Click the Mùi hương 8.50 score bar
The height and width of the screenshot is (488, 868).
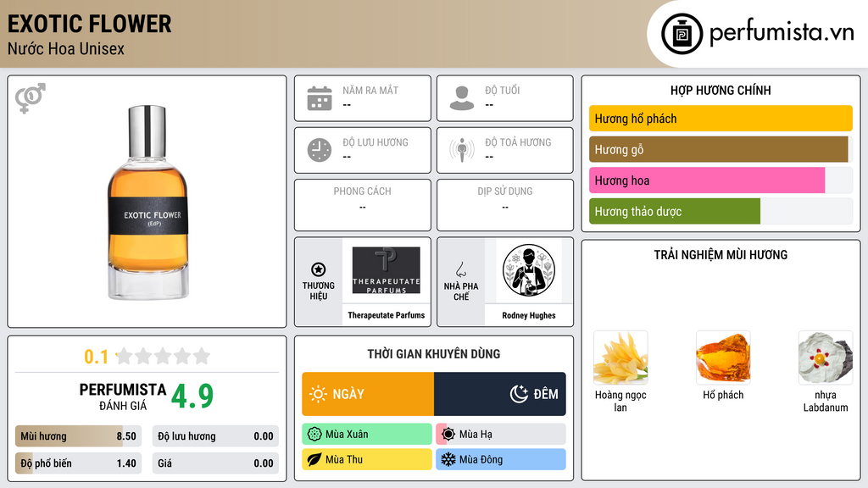coord(79,436)
